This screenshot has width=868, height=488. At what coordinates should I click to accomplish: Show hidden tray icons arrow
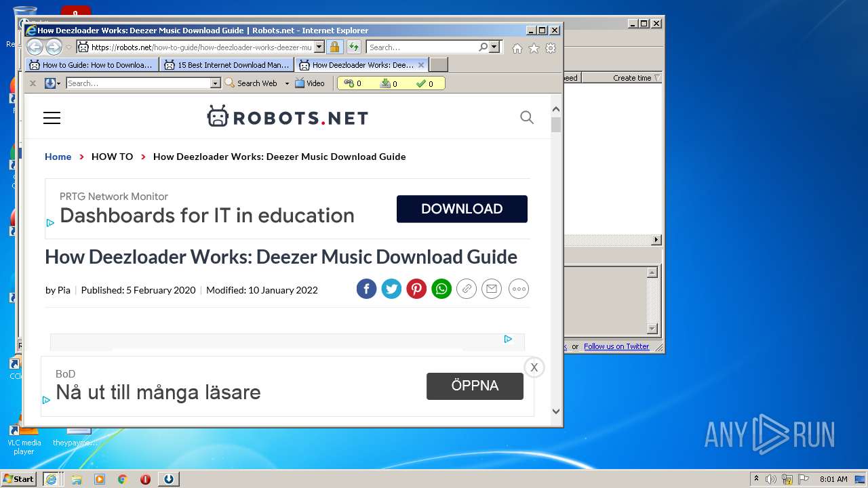pos(756,479)
